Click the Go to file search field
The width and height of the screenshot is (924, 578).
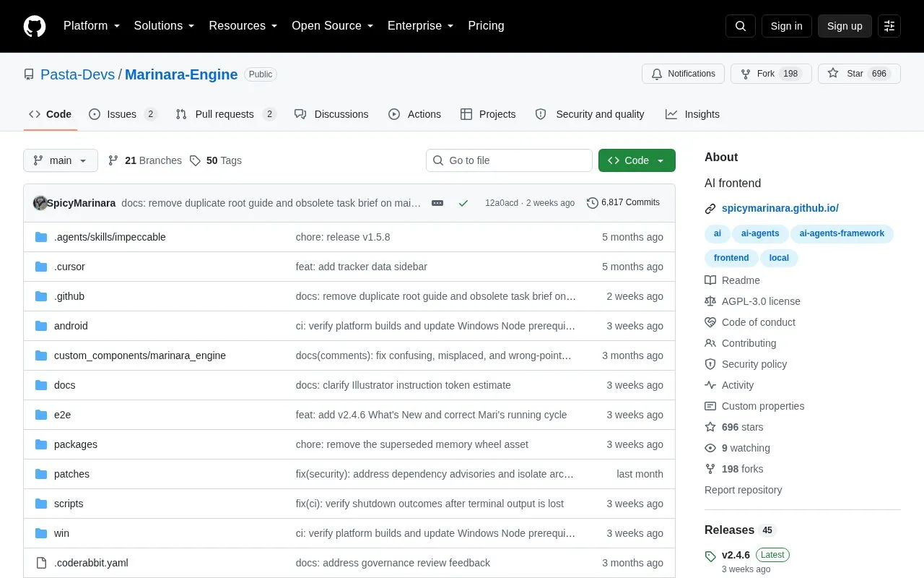509,160
